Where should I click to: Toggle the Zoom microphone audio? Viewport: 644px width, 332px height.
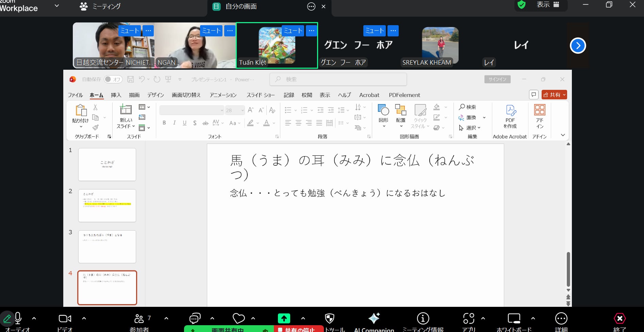pos(18,319)
